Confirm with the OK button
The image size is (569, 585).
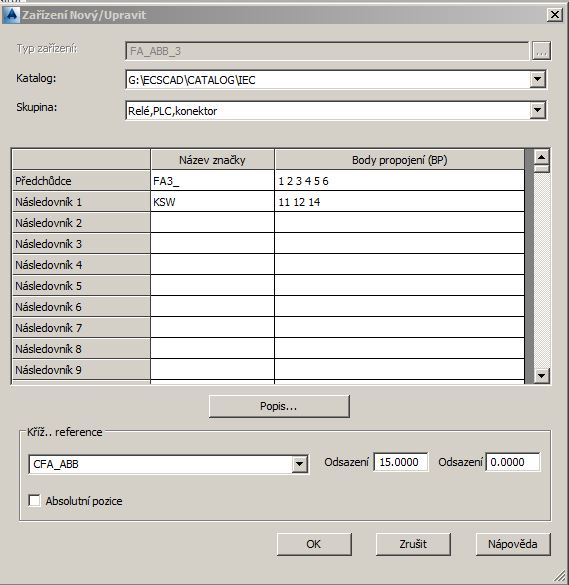[x=314, y=544]
